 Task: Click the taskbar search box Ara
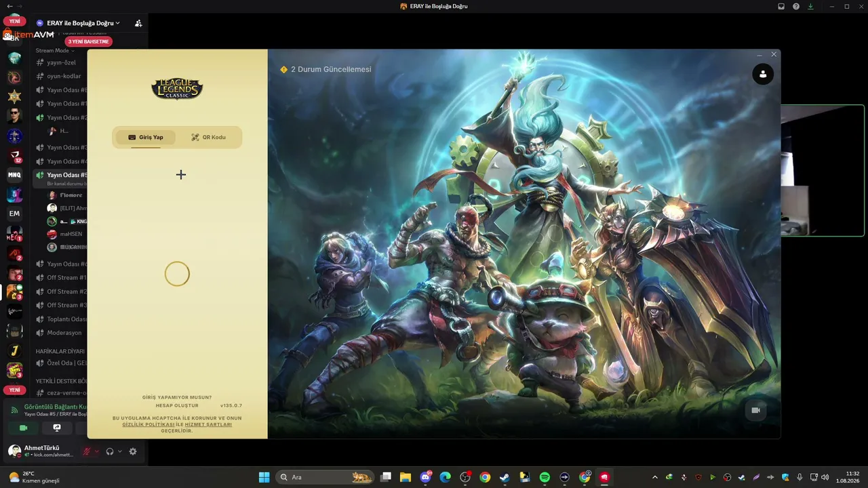[x=325, y=477]
